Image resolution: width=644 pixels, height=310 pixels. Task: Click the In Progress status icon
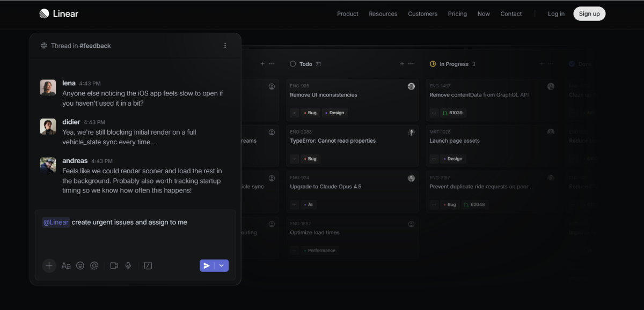[x=433, y=64]
